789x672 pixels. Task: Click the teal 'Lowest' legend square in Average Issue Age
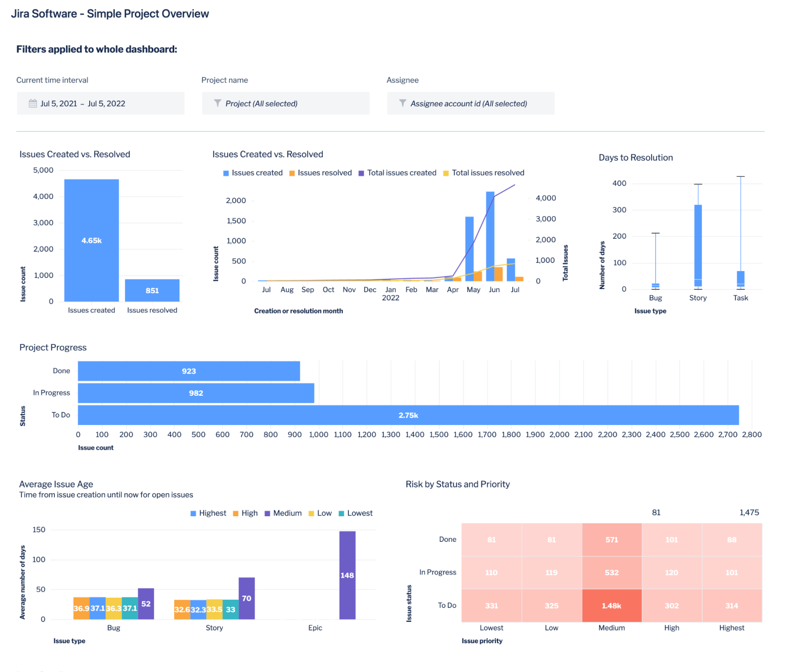(340, 513)
